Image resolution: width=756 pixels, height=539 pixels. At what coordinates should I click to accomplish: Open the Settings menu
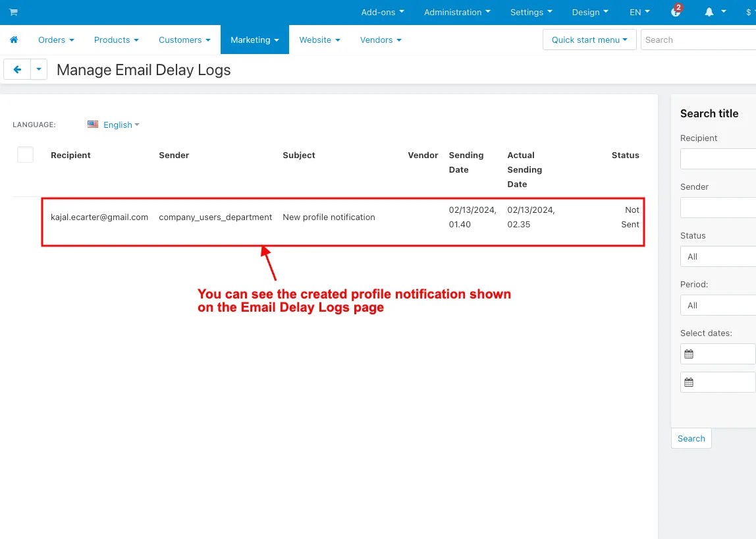[x=531, y=12]
